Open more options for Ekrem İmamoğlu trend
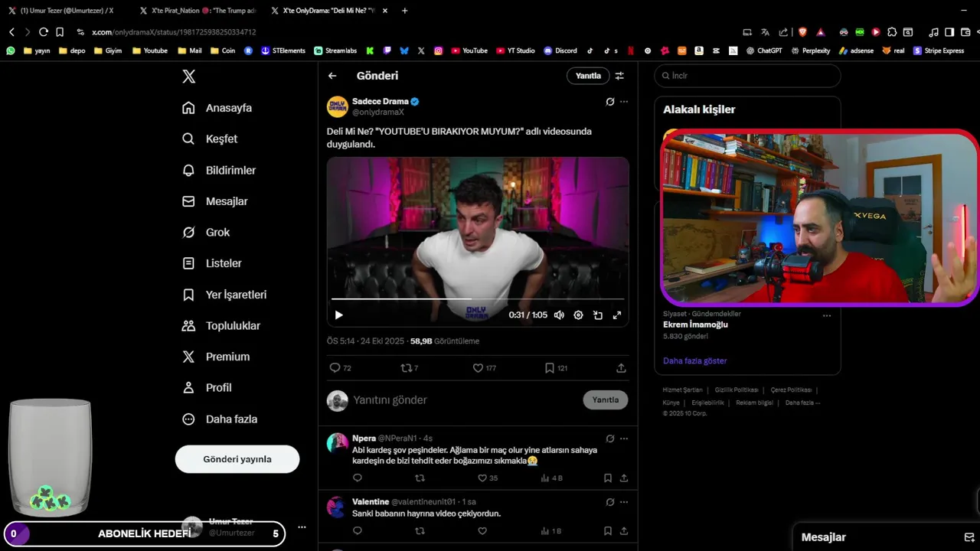This screenshot has width=980, height=551. pos(826,315)
